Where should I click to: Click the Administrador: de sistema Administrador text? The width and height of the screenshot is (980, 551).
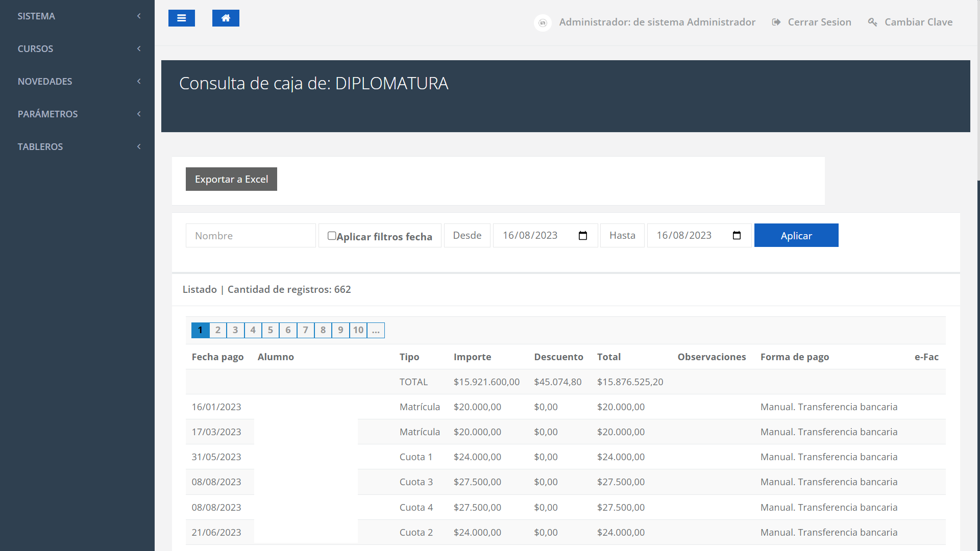(657, 22)
